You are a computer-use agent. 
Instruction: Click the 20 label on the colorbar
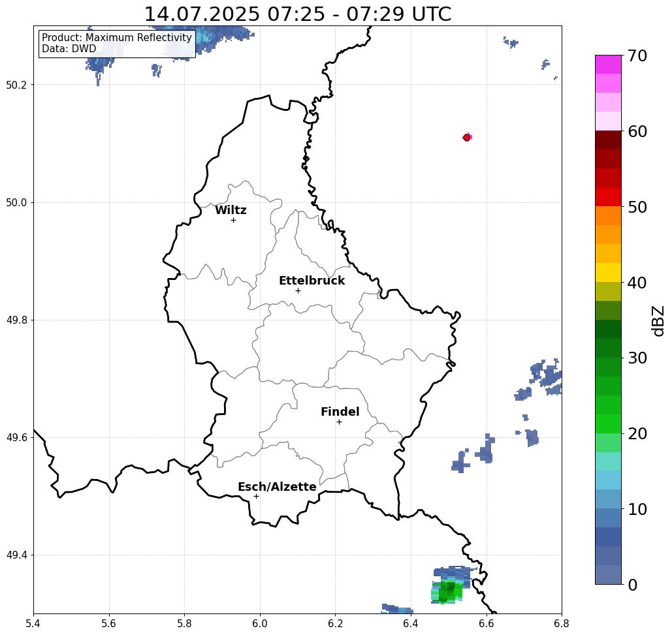[x=637, y=434]
